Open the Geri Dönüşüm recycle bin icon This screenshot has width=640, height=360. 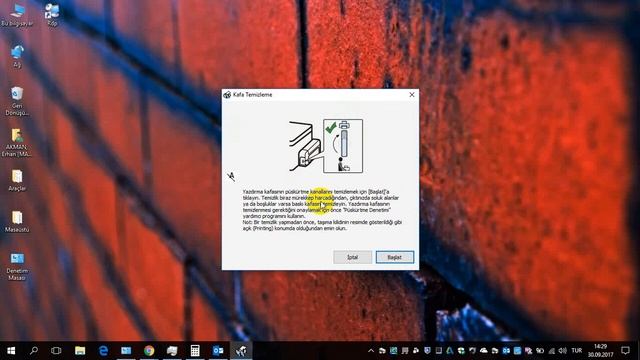coord(17,101)
